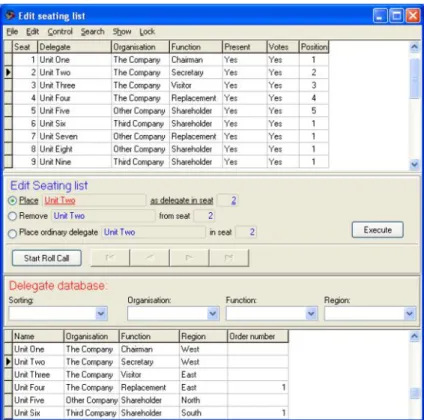The width and height of the screenshot is (424, 420).
Task: Click the Place delegate name field
Action: point(94,200)
